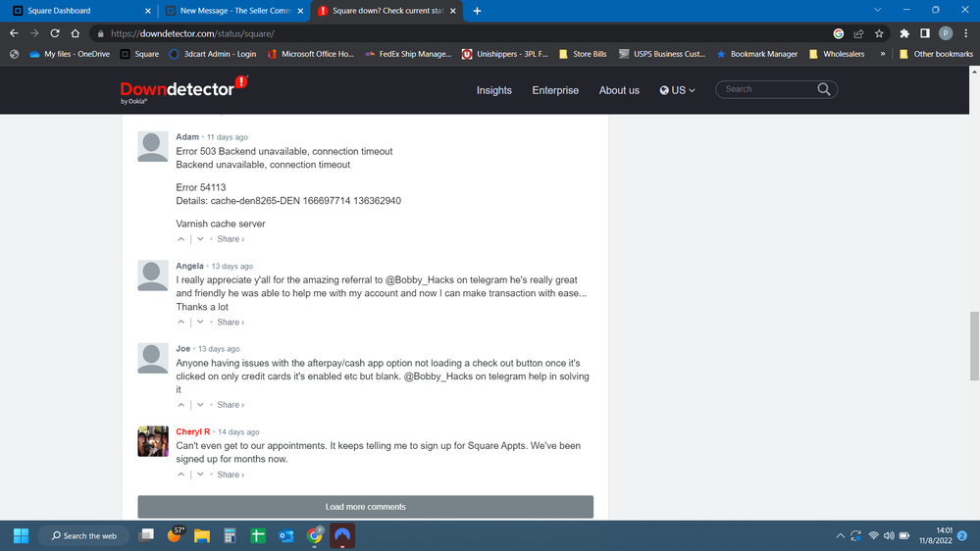Downvote Cheryl R's comment
This screenshot has height=551, width=980.
click(200, 475)
